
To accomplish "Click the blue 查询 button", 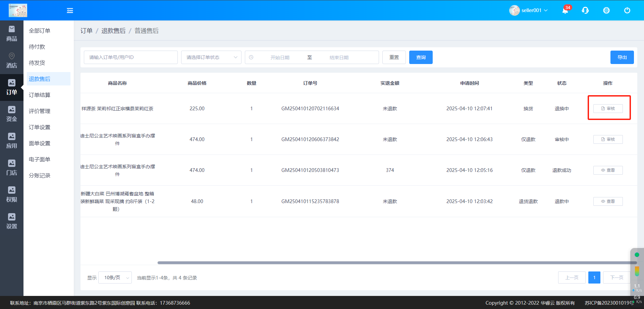I will [x=421, y=57].
